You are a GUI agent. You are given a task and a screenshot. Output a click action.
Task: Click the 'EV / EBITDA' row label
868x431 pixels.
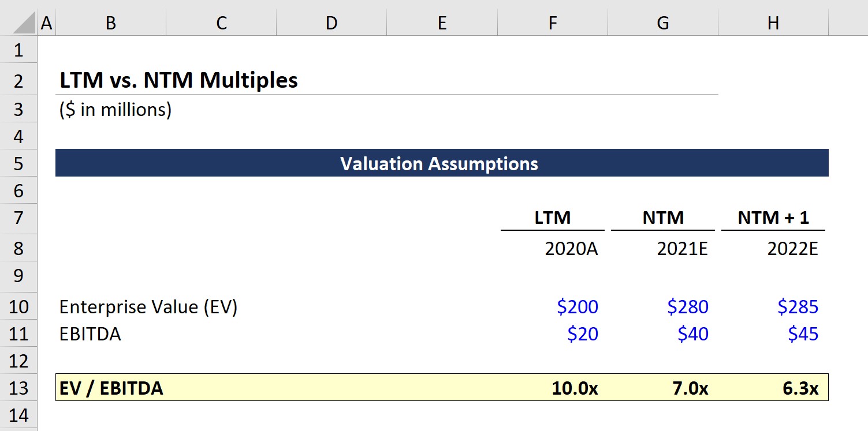click(111, 388)
